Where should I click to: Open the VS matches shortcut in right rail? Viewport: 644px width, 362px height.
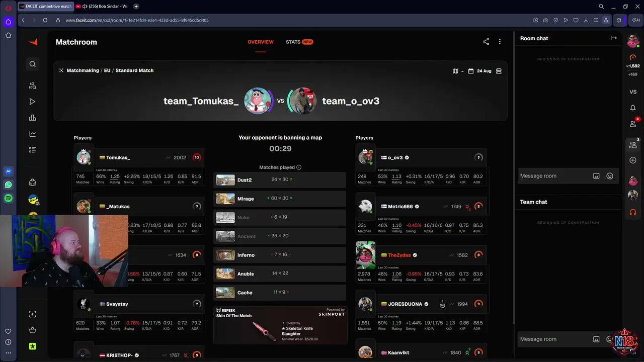click(633, 92)
